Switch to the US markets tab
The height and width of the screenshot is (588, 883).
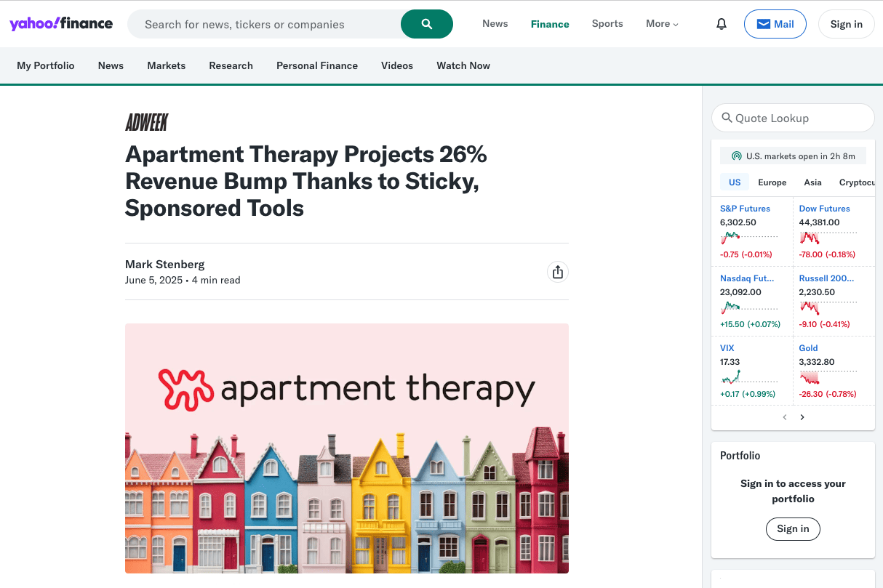735,182
